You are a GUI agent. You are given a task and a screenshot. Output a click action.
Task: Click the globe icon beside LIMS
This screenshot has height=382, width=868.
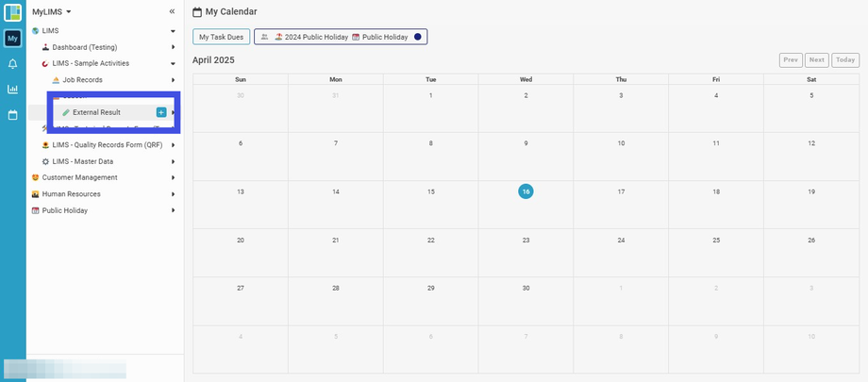[x=36, y=31]
